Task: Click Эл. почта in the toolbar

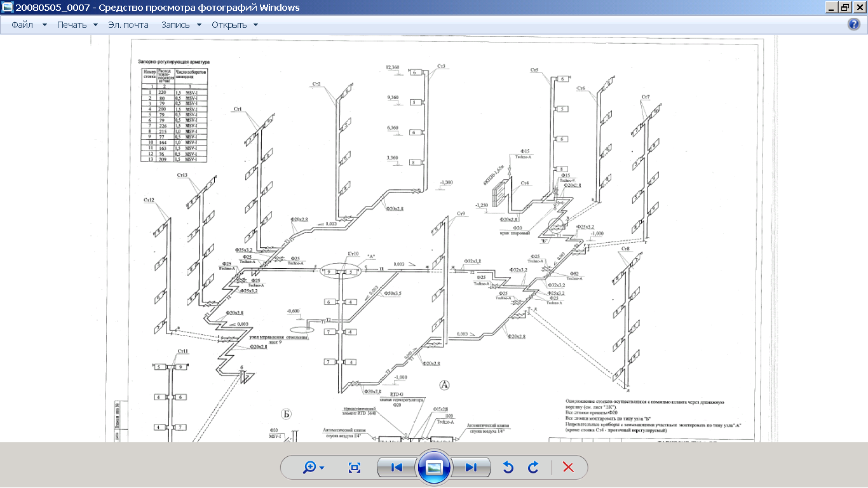Action: coord(128,25)
